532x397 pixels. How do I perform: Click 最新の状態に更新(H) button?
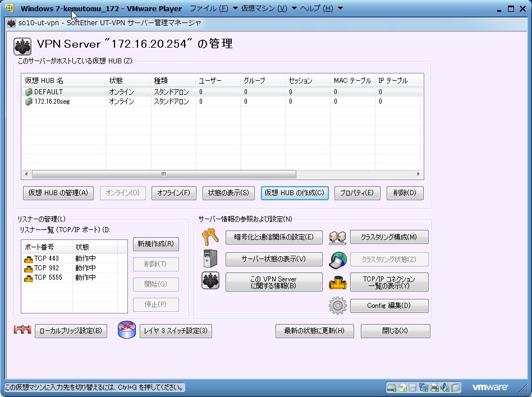pyautogui.click(x=314, y=331)
